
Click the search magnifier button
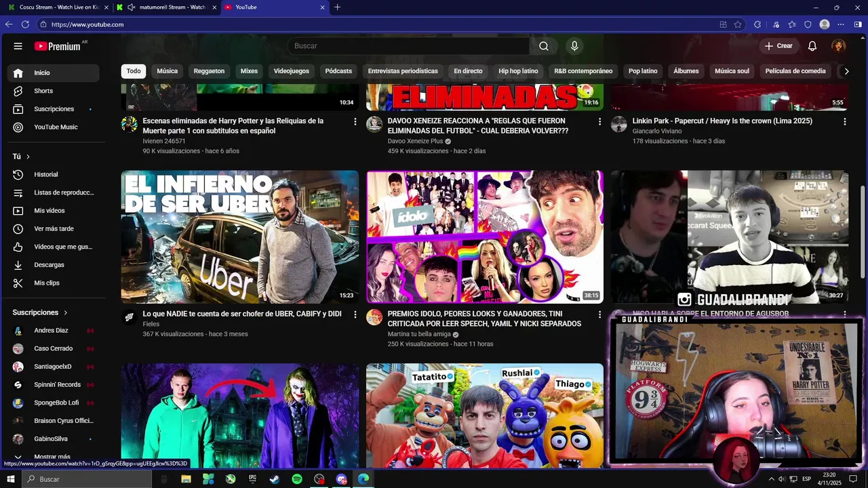point(544,46)
